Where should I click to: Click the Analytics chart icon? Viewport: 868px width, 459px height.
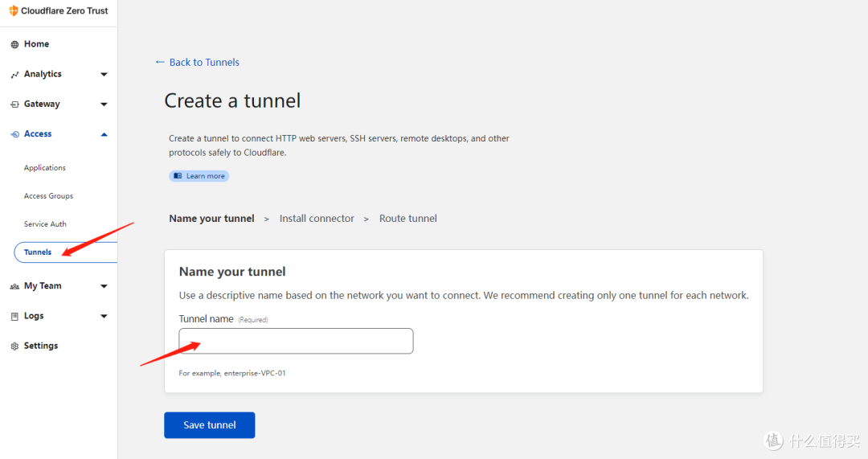pos(14,75)
